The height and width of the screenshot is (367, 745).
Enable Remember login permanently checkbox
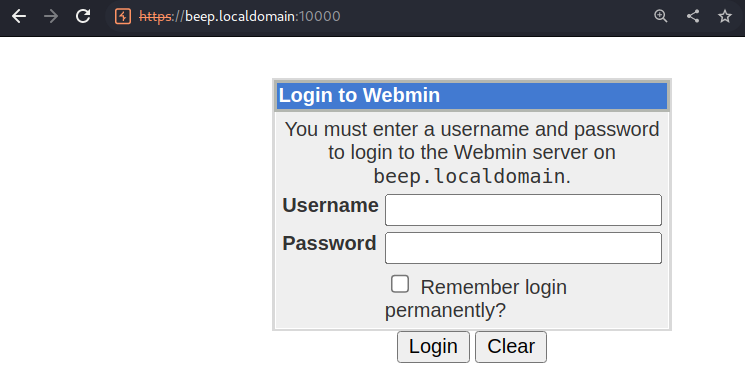click(x=400, y=284)
